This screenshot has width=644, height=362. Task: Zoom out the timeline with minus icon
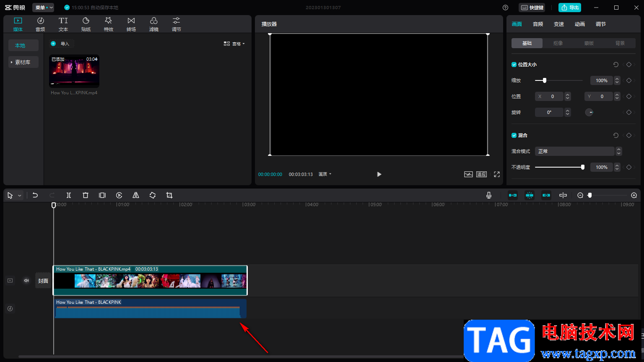coord(580,195)
